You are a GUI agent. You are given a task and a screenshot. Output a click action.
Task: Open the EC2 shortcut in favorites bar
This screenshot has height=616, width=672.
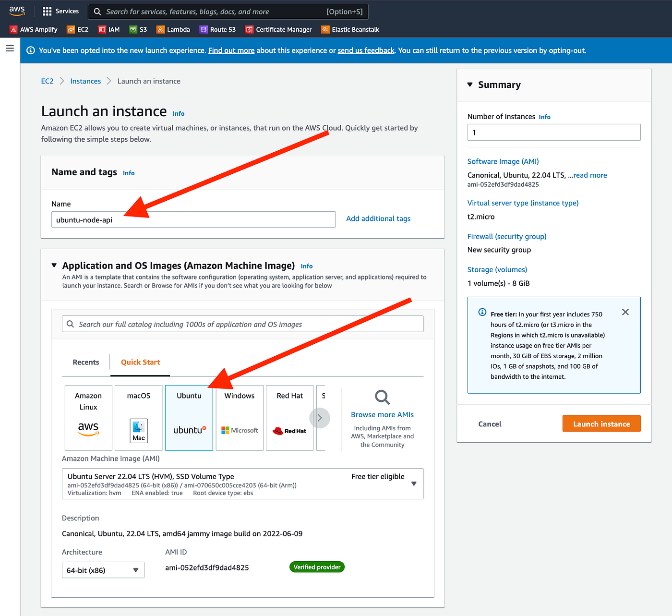(x=78, y=29)
